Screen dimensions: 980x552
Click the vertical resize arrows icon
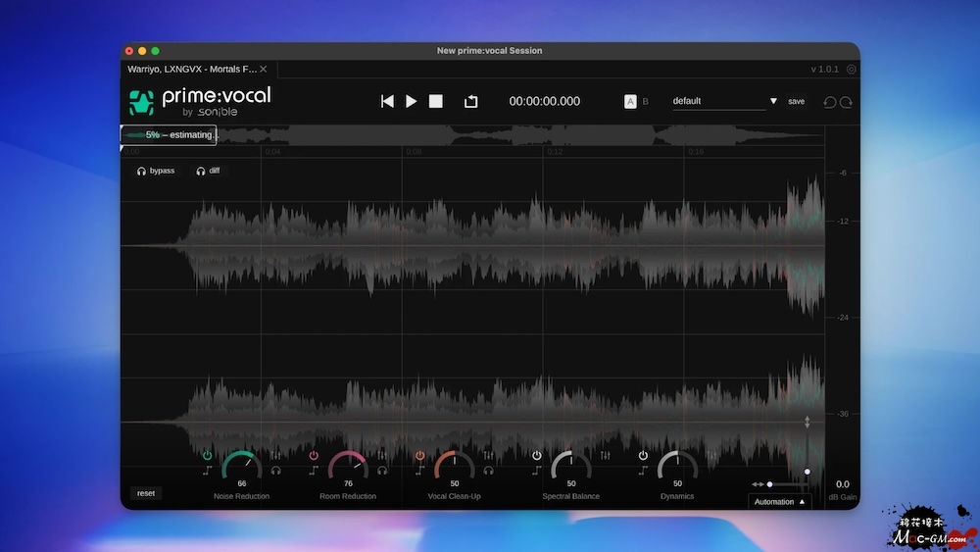coord(807,422)
